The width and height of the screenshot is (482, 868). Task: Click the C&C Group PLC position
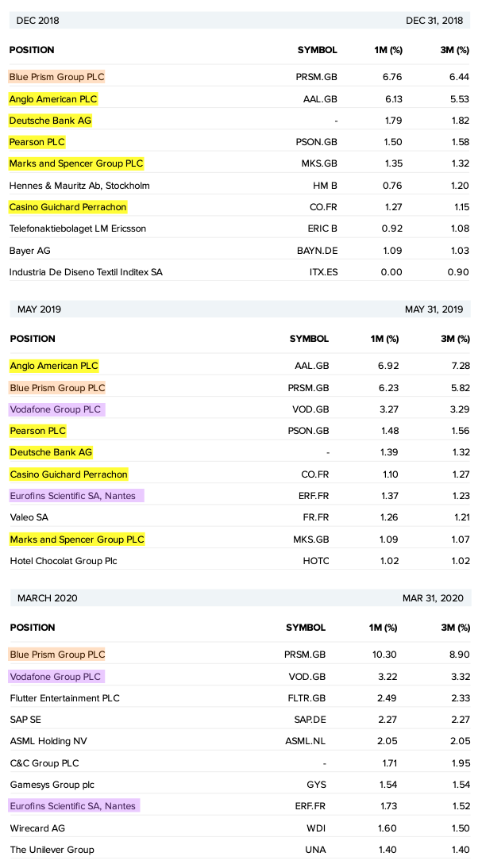[x=44, y=763]
